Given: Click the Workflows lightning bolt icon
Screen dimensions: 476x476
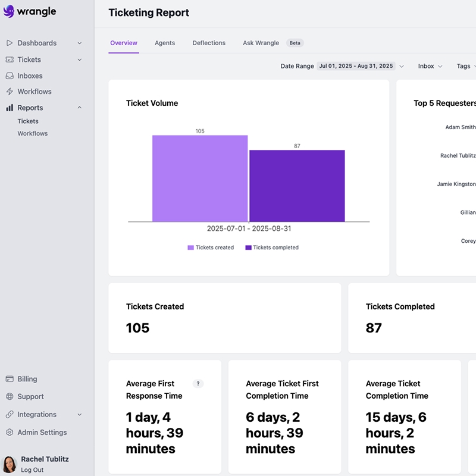Looking at the screenshot, I should click(10, 92).
